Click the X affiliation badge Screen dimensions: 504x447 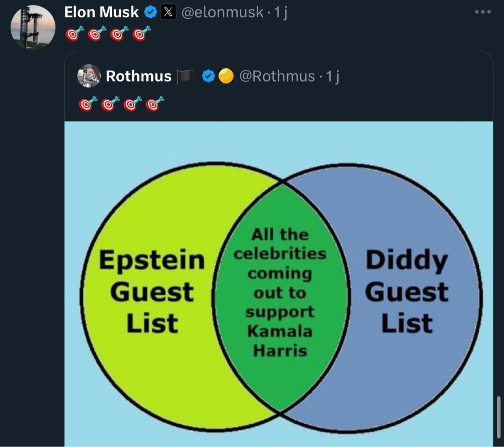point(168,12)
